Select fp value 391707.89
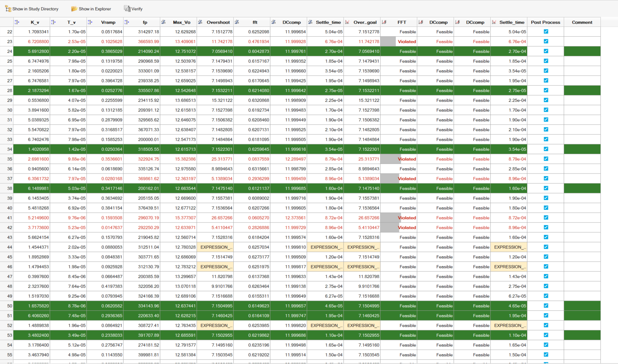The image size is (618, 364). coord(148,335)
